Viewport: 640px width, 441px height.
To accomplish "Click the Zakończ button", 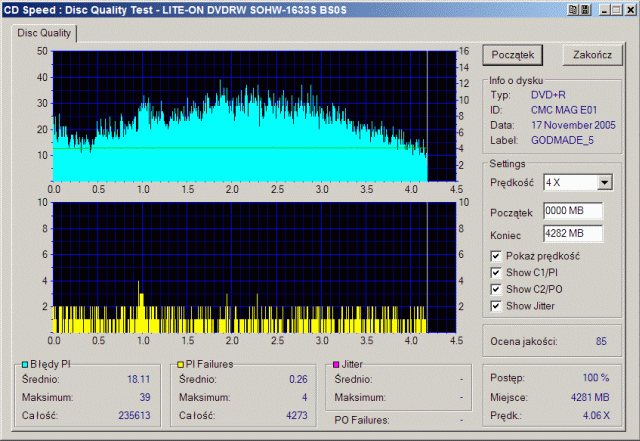I will (x=592, y=55).
